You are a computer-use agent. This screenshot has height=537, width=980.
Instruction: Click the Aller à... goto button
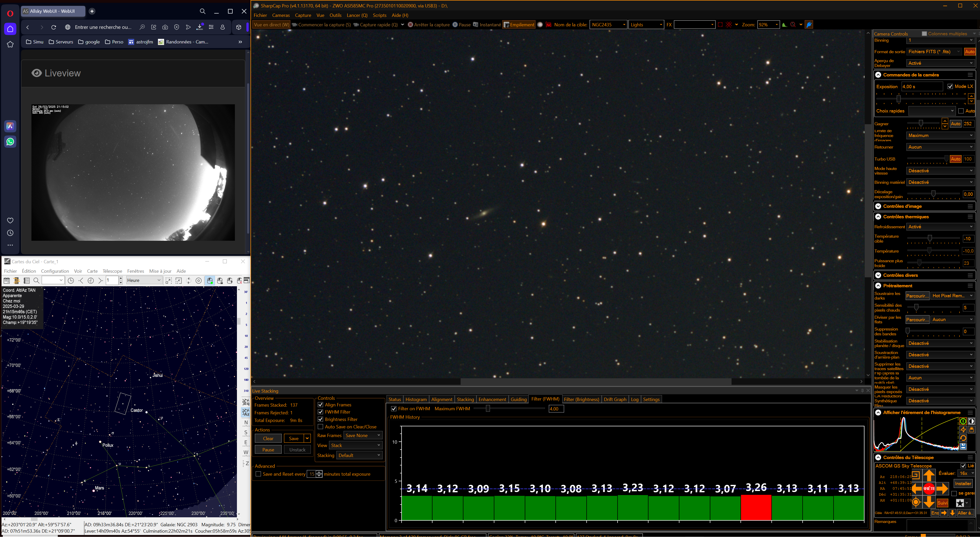(x=965, y=513)
